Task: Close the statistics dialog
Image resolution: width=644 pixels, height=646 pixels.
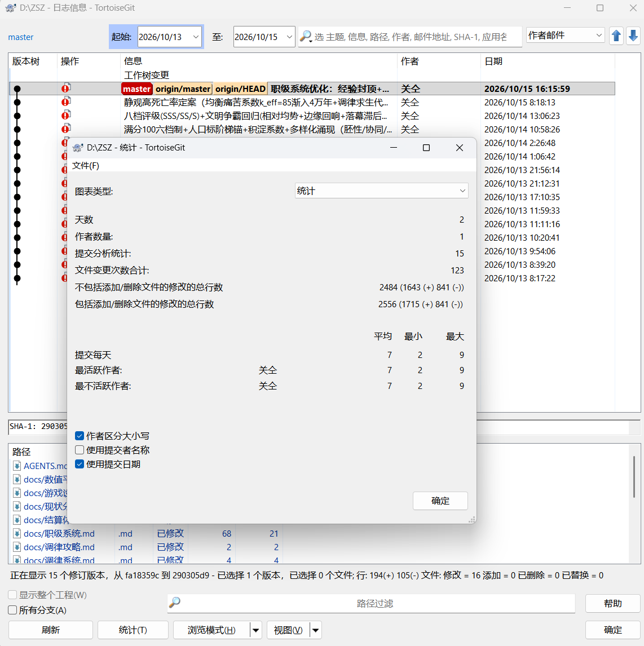Action: pos(460,148)
